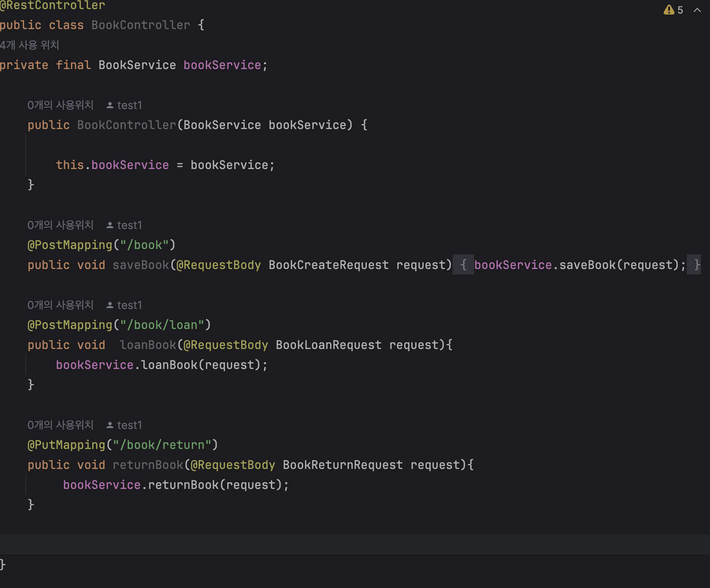710x588 pixels.
Task: Click returnBook method name in declaration
Action: pos(148,465)
